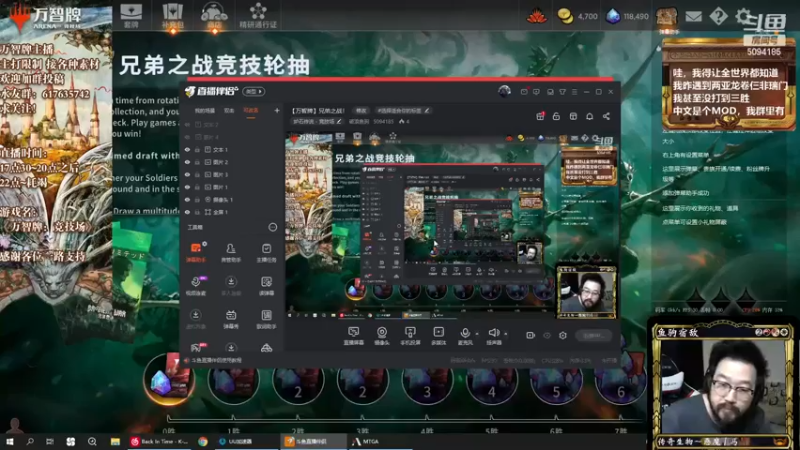This screenshot has width=800, height=450.
Task: Expand speaker options arrow
Action: 506,334
